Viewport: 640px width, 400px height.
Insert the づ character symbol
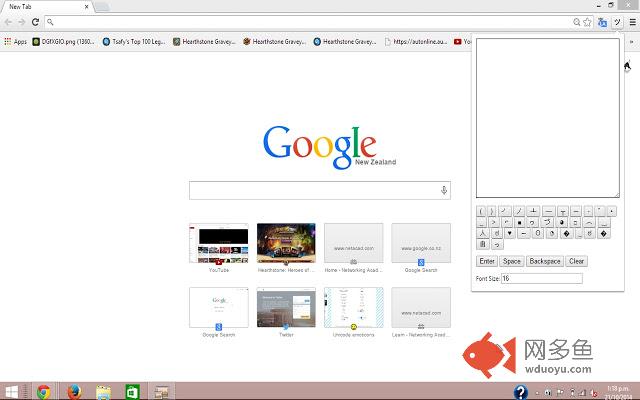547,222
